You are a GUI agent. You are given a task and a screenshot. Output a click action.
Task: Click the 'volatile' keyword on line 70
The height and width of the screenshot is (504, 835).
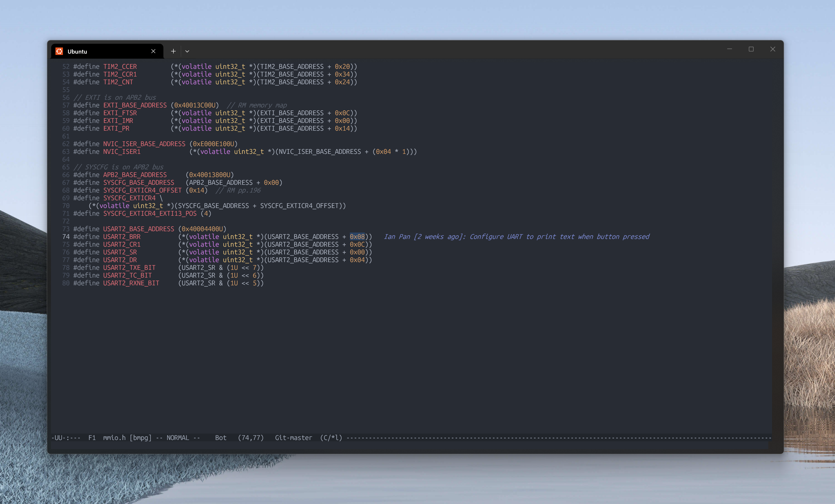click(x=114, y=206)
